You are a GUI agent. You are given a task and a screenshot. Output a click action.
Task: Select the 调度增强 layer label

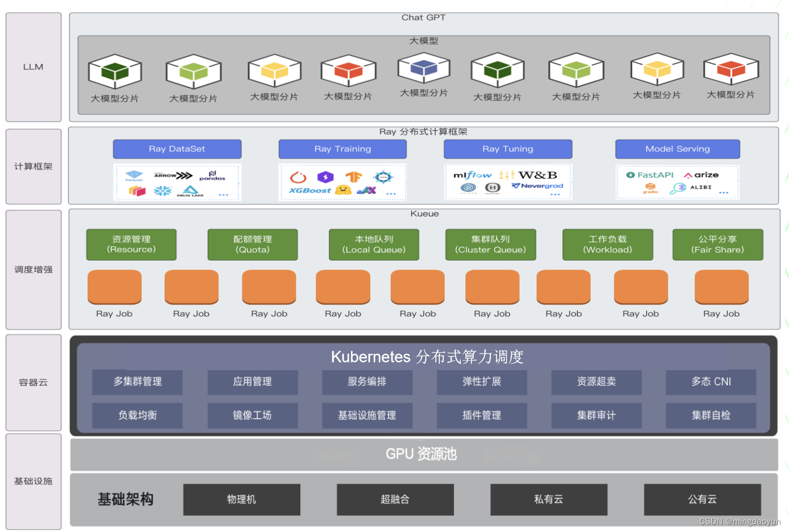[33, 270]
